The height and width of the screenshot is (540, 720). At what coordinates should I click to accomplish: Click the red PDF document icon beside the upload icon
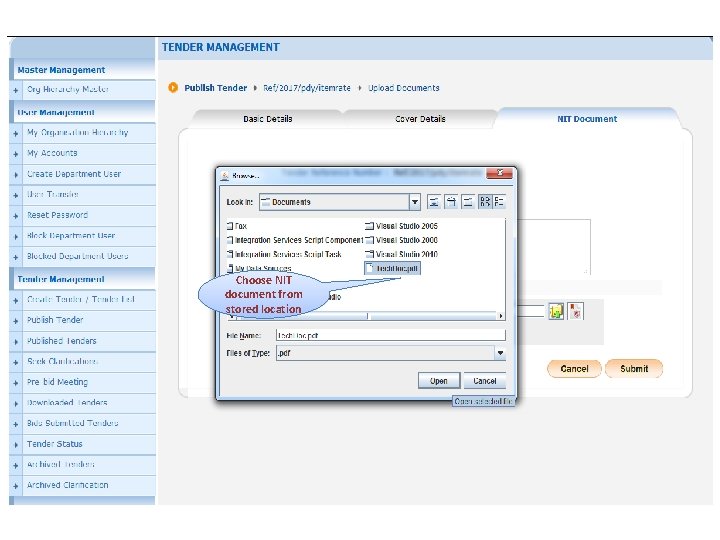(x=575, y=311)
